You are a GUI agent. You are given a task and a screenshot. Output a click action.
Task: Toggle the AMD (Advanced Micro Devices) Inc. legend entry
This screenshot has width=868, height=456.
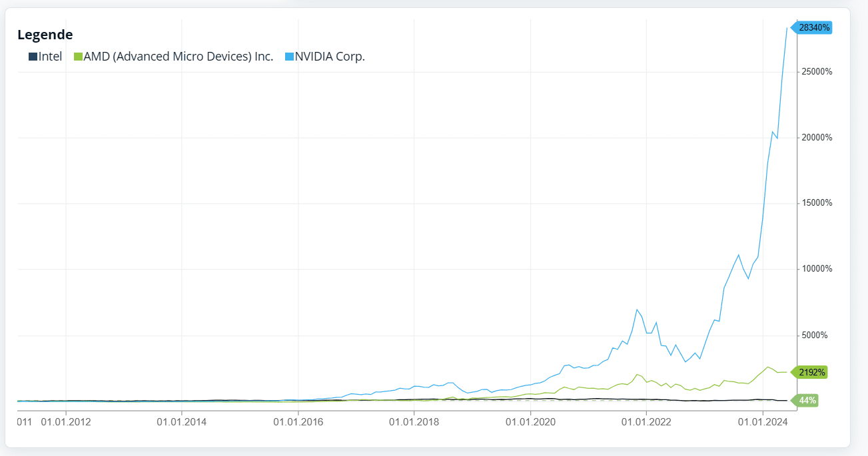[174, 57]
